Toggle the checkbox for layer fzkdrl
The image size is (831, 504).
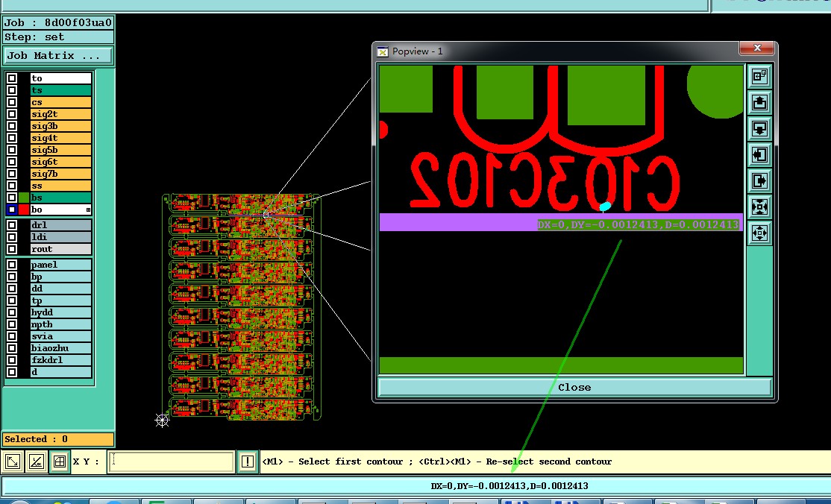coord(12,360)
